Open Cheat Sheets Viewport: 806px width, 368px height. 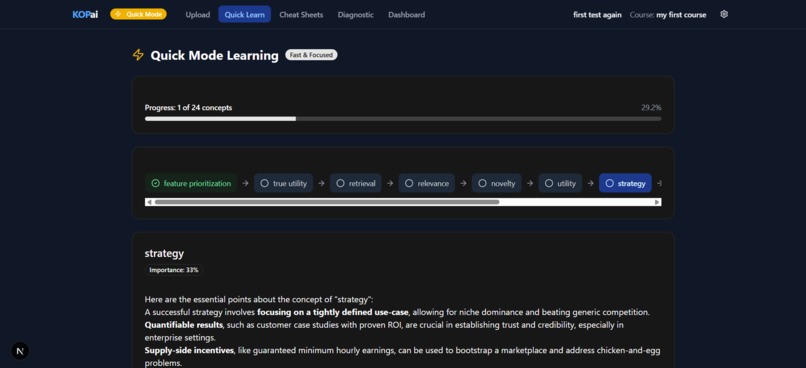coord(301,14)
